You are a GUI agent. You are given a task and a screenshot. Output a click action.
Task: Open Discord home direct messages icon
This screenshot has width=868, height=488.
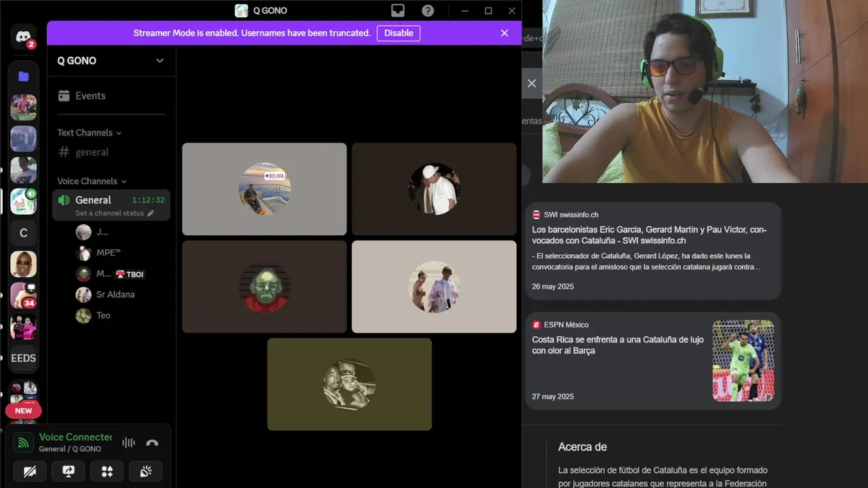[x=24, y=38]
